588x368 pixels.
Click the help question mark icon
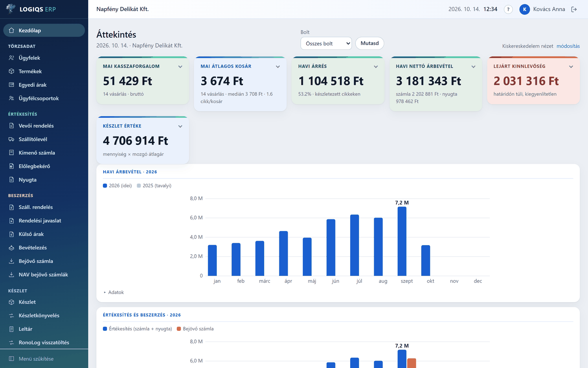point(508,9)
